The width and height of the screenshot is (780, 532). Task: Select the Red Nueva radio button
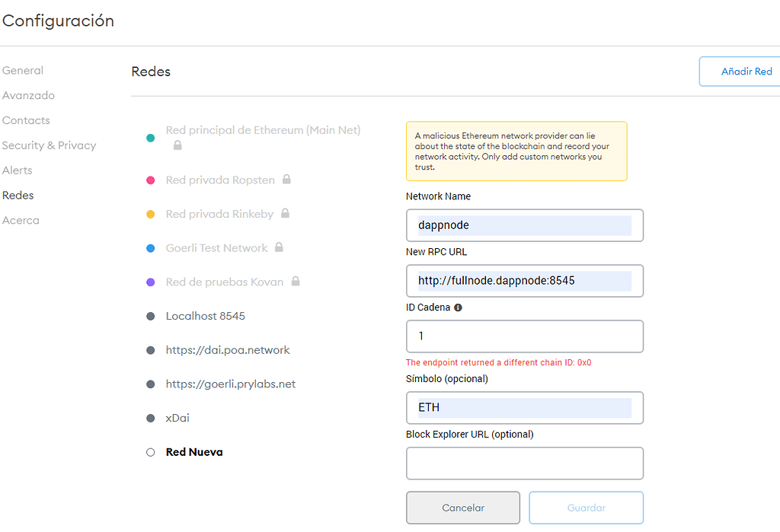coord(149,451)
